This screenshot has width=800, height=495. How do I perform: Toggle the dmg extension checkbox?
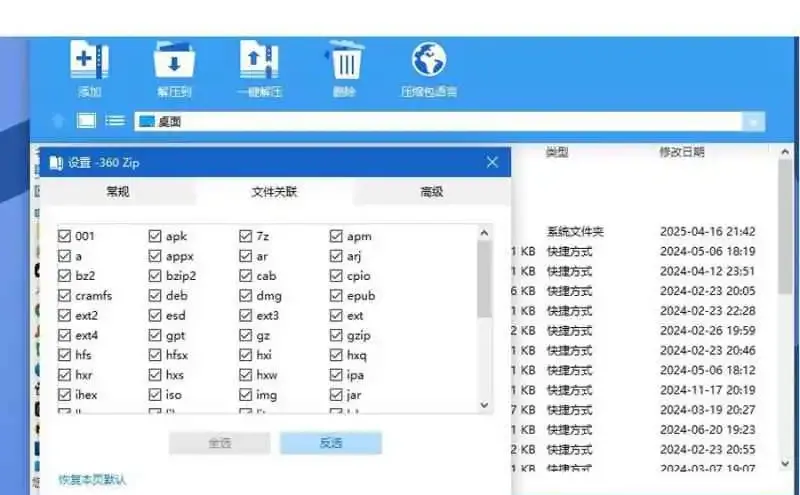point(245,295)
